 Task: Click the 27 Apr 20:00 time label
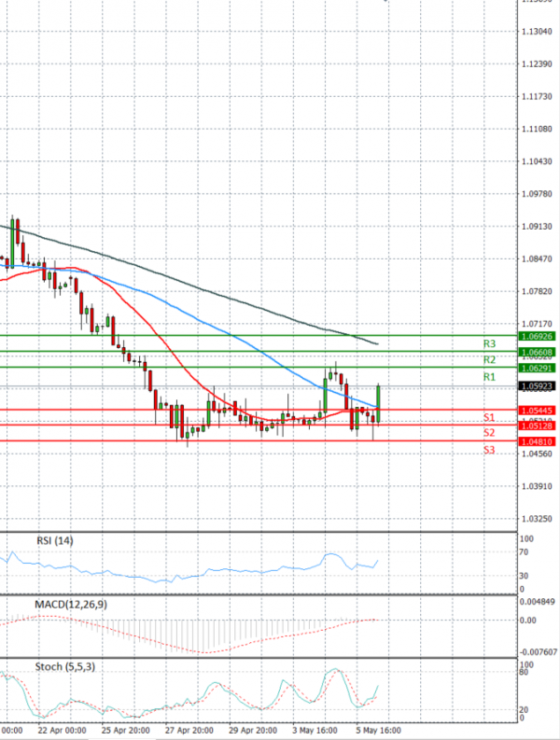tap(189, 731)
